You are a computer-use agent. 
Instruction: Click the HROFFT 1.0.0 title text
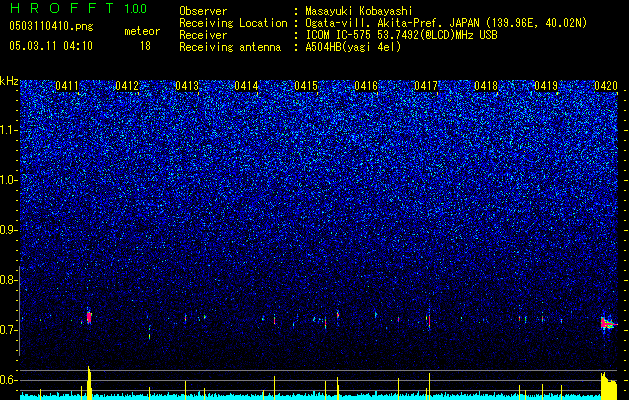tap(78, 8)
